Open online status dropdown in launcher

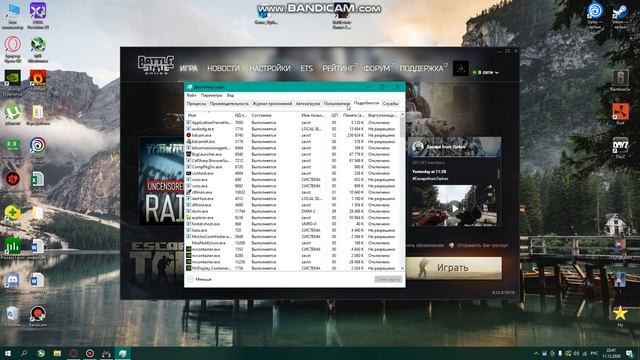pyautogui.click(x=486, y=72)
